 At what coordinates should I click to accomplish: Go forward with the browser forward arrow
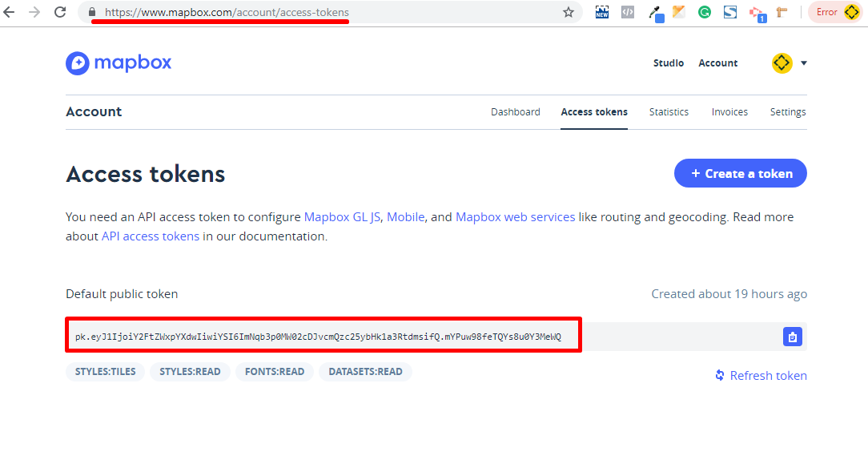pos(34,12)
